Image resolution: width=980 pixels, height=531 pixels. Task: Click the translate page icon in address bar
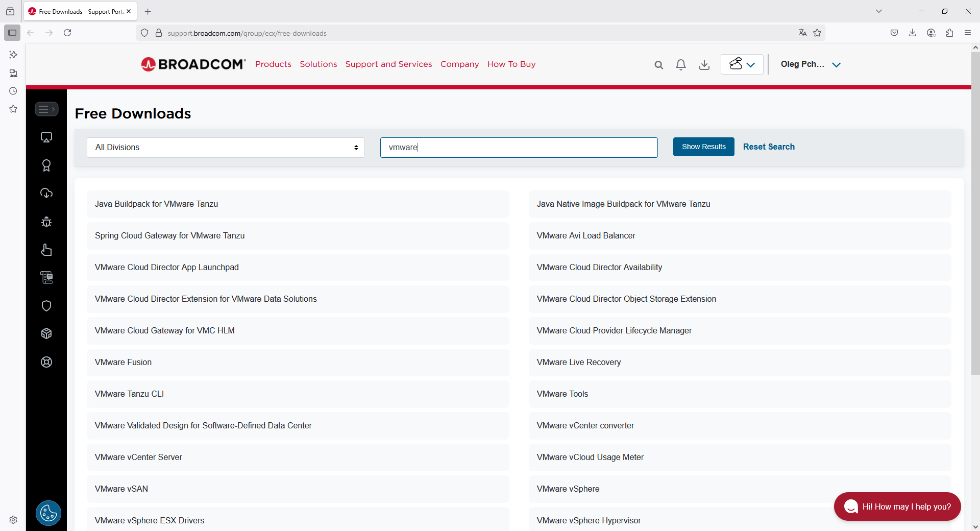[803, 33]
